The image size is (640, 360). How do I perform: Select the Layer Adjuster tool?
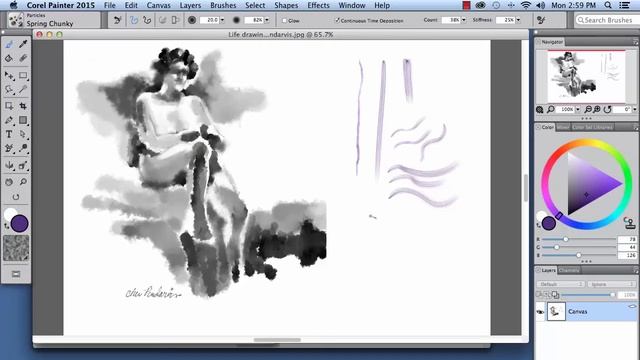(x=9, y=75)
